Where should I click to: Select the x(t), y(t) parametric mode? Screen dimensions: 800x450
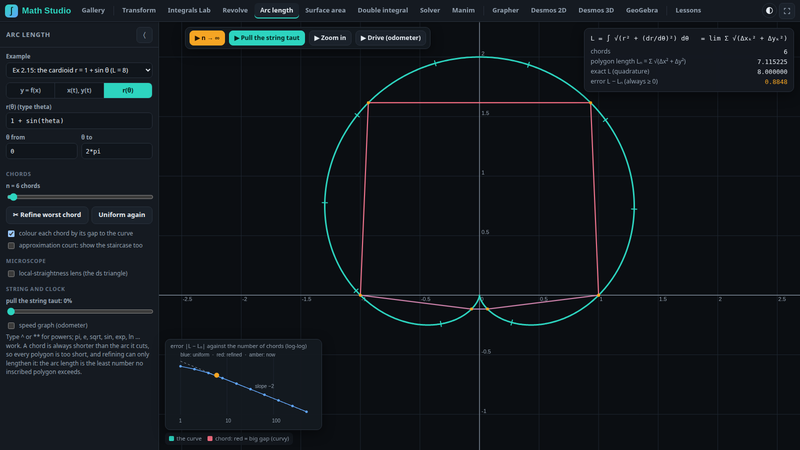[79, 90]
